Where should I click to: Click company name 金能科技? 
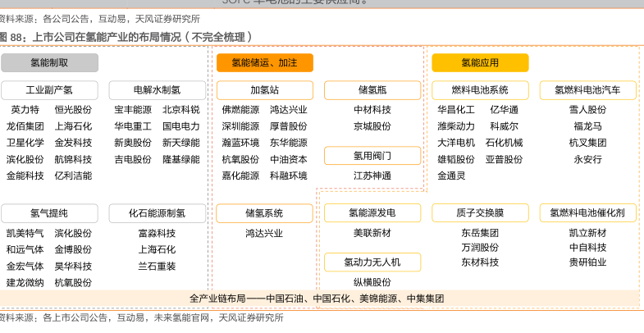(25, 176)
